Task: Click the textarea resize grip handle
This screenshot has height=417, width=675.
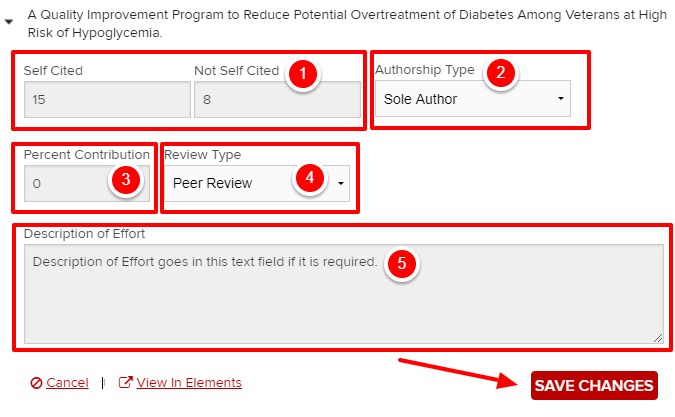Action: (657, 338)
